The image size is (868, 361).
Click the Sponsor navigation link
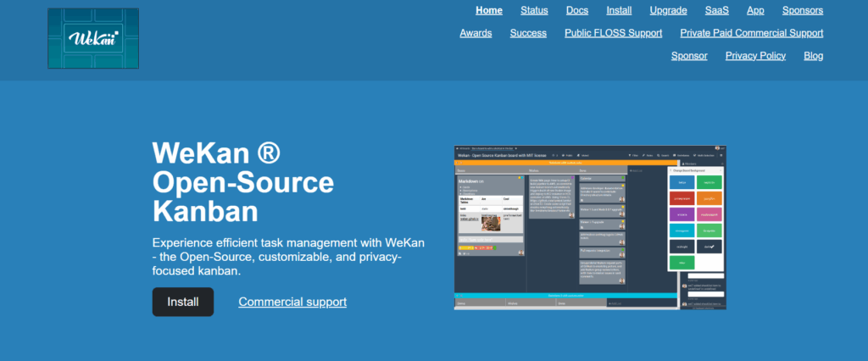click(x=689, y=56)
